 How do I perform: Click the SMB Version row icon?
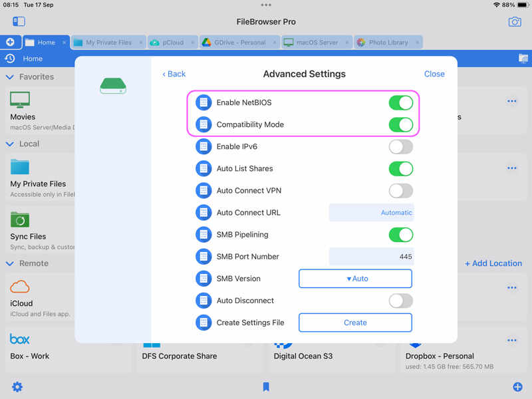tap(203, 279)
